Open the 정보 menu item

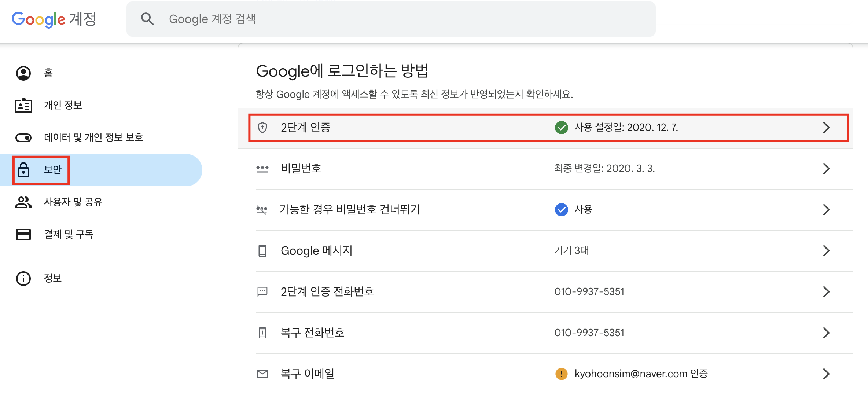click(101, 278)
